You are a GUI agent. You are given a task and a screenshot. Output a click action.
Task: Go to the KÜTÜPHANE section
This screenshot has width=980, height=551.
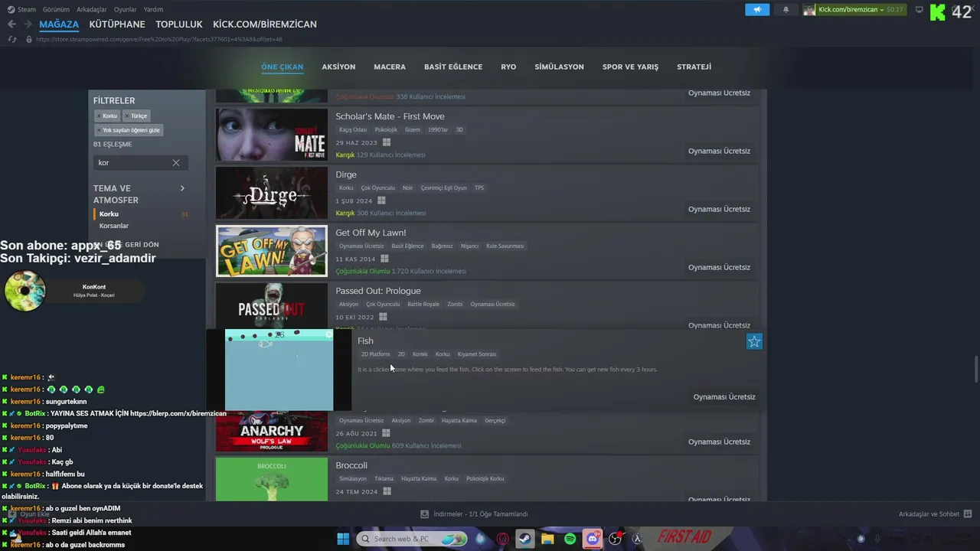[117, 24]
